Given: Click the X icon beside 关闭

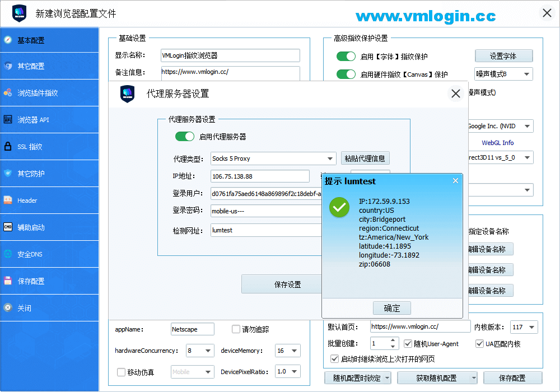Looking at the screenshot, I should pyautogui.click(x=8, y=308).
